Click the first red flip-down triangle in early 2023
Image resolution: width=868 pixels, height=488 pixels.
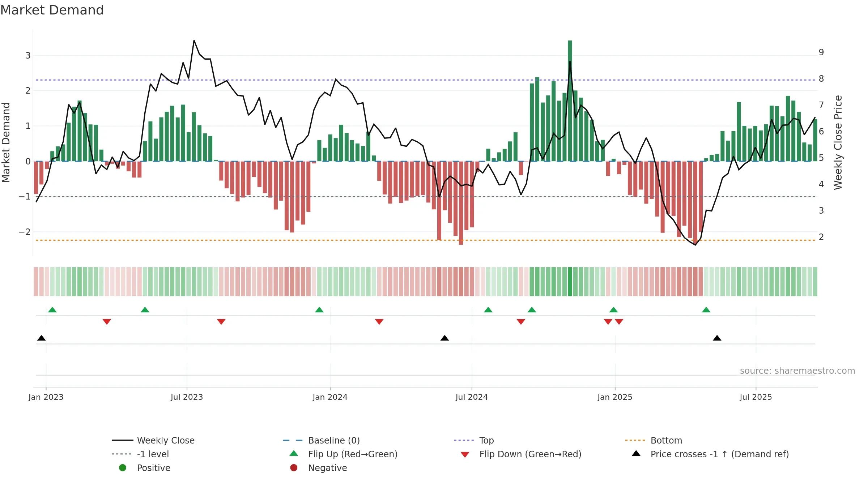107,322
